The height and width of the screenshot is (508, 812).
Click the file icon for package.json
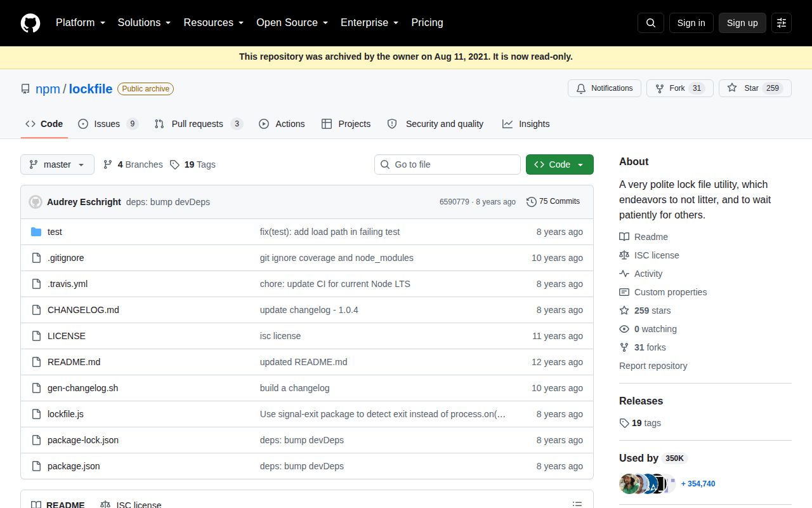36,466
